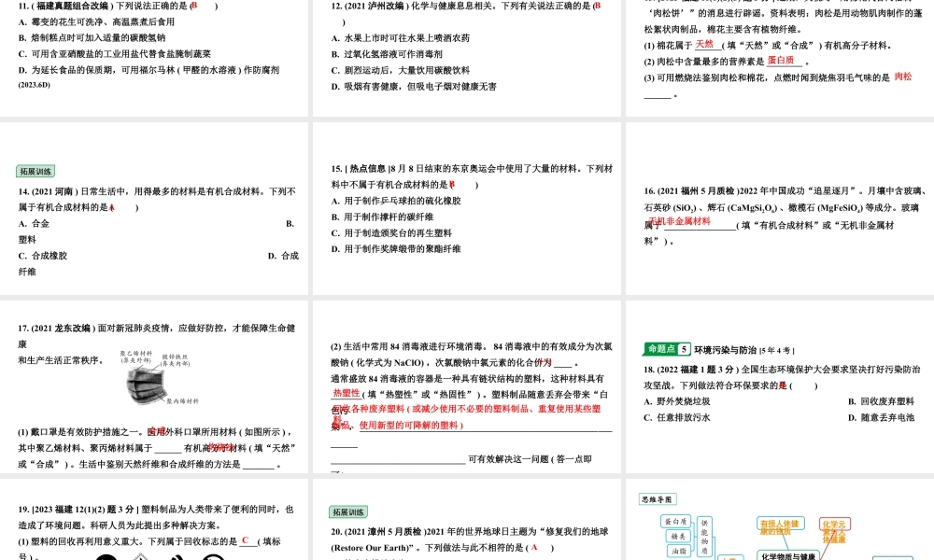Expand the 蛋白质 branch of the mind map
Viewport: 934px width, 560px height.
pos(673,521)
